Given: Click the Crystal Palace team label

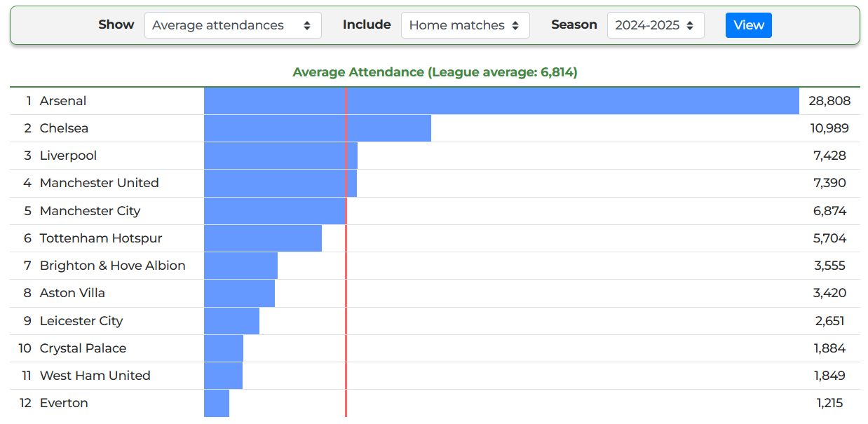Looking at the screenshot, I should click(83, 348).
